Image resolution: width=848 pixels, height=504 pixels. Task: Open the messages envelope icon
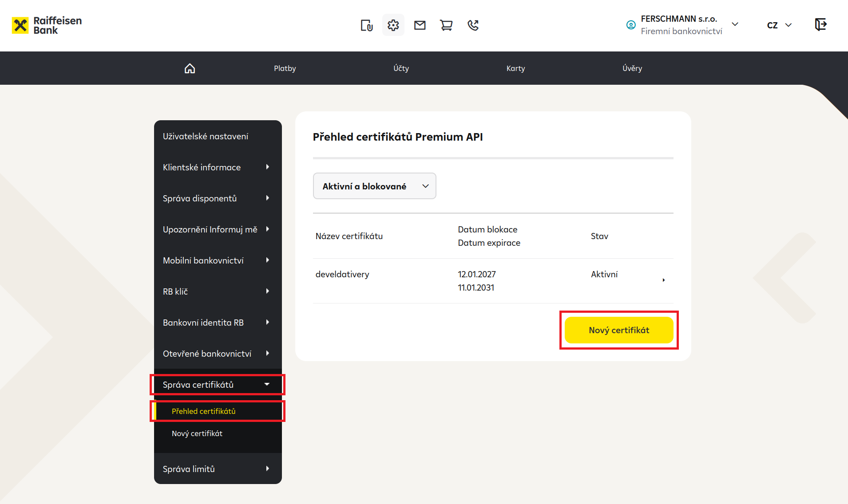click(420, 25)
